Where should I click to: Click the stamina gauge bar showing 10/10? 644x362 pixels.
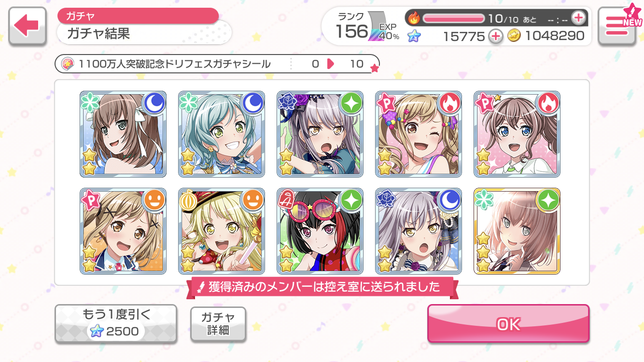tap(454, 18)
